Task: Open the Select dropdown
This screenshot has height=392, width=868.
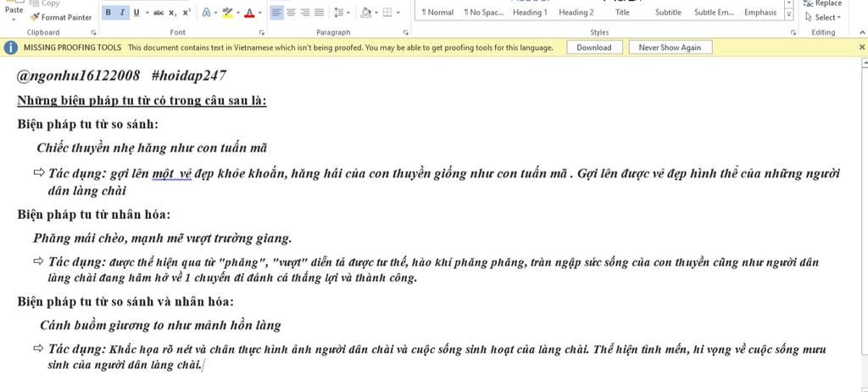Action: click(x=823, y=17)
